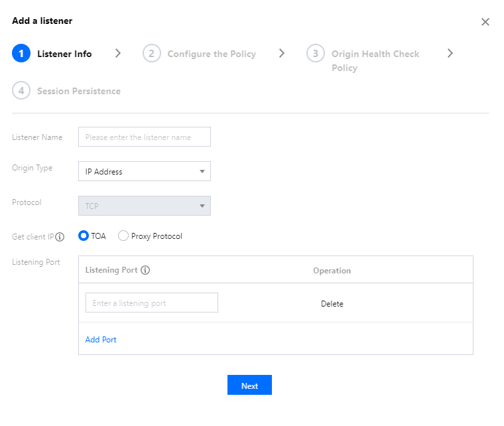
Task: Click the step 1 circle icon
Action: coord(21,54)
